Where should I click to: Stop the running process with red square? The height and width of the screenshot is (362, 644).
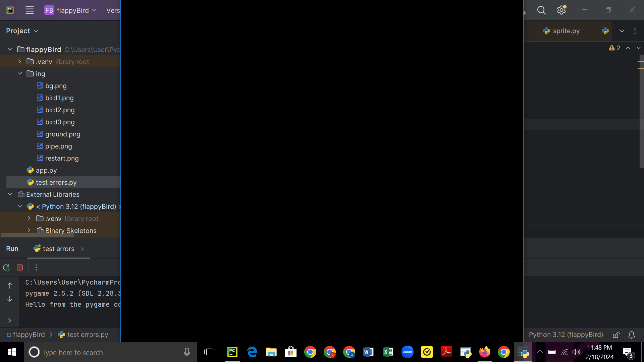pos(20,267)
